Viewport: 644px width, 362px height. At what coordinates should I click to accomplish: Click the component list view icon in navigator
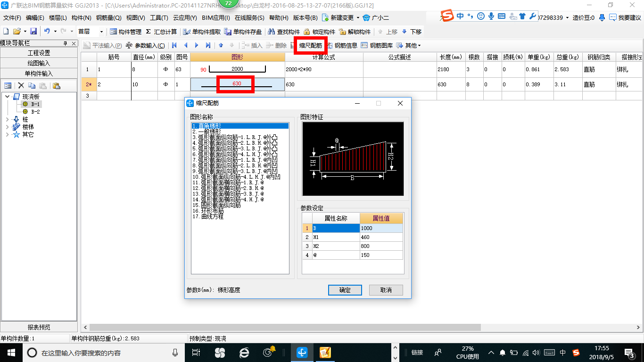tap(8, 86)
